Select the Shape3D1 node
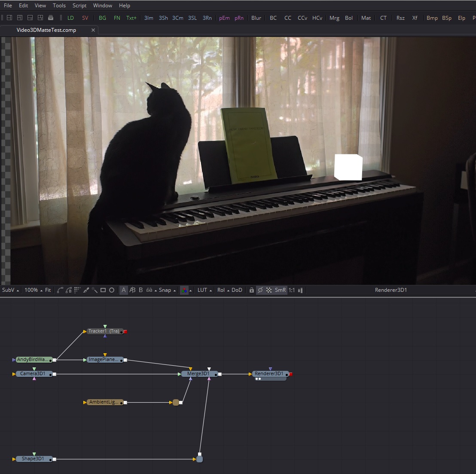 [34, 459]
